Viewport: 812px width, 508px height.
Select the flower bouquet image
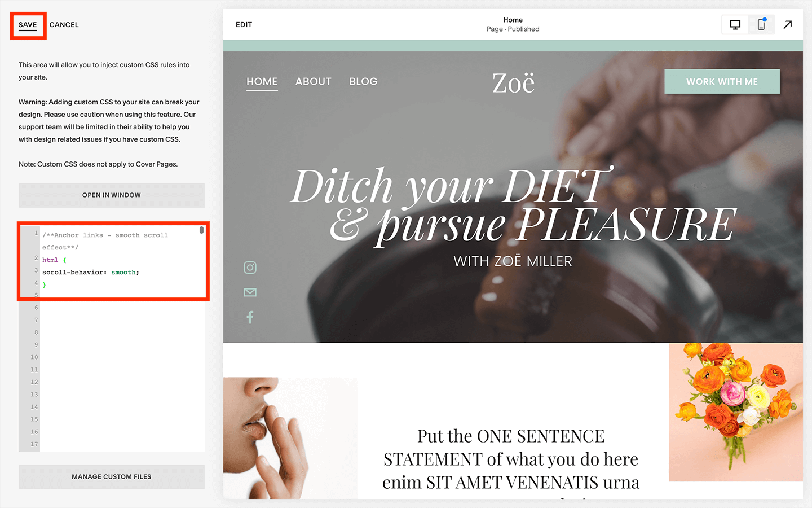[736, 412]
